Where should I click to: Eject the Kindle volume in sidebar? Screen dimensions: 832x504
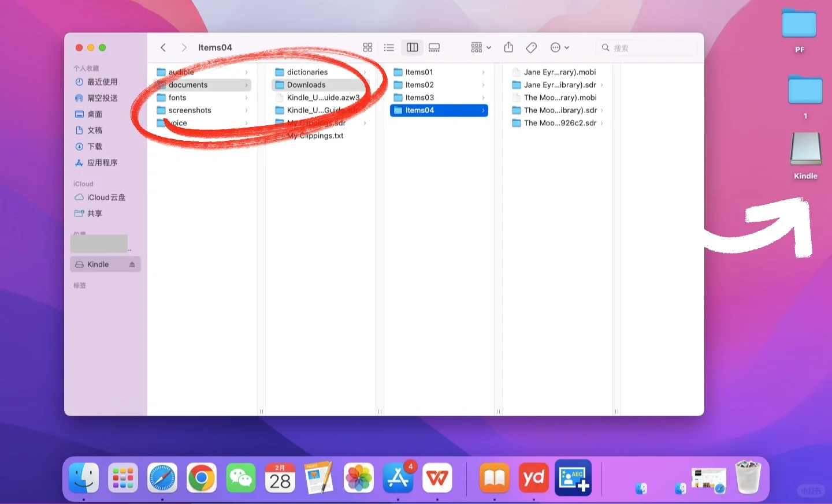[x=132, y=264]
